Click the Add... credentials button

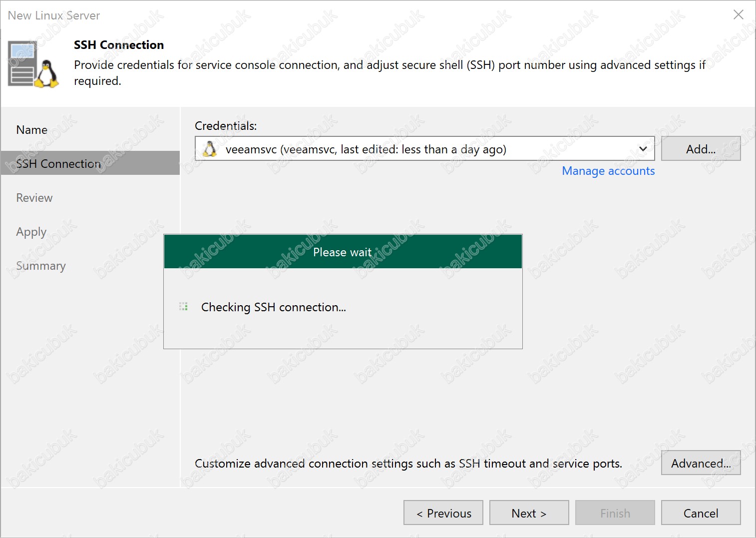(701, 149)
